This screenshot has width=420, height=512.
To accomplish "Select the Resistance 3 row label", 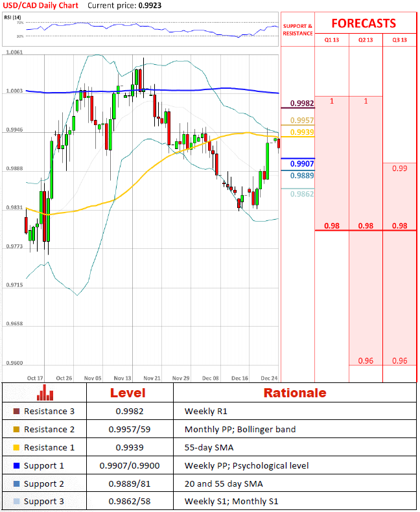I will click(49, 411).
